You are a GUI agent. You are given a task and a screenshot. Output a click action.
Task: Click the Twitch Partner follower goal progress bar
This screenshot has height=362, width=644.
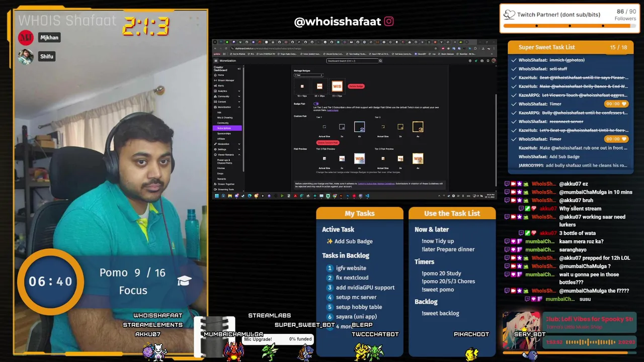(570, 26)
